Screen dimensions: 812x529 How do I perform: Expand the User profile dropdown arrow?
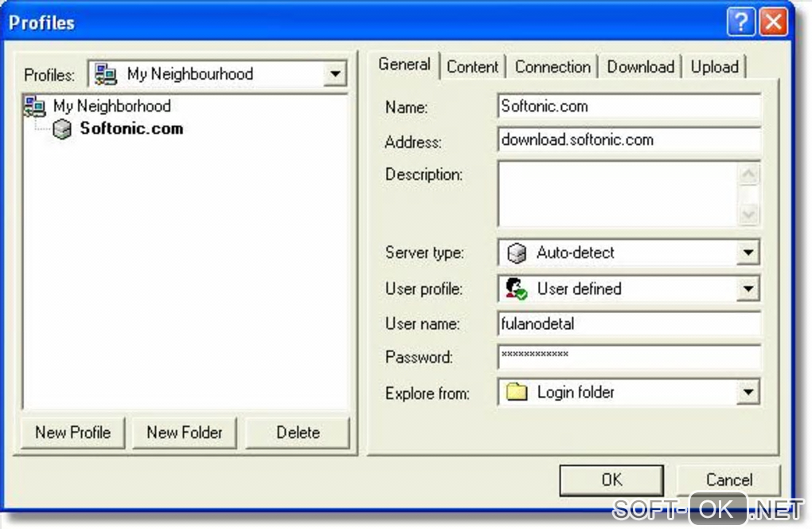click(x=748, y=288)
